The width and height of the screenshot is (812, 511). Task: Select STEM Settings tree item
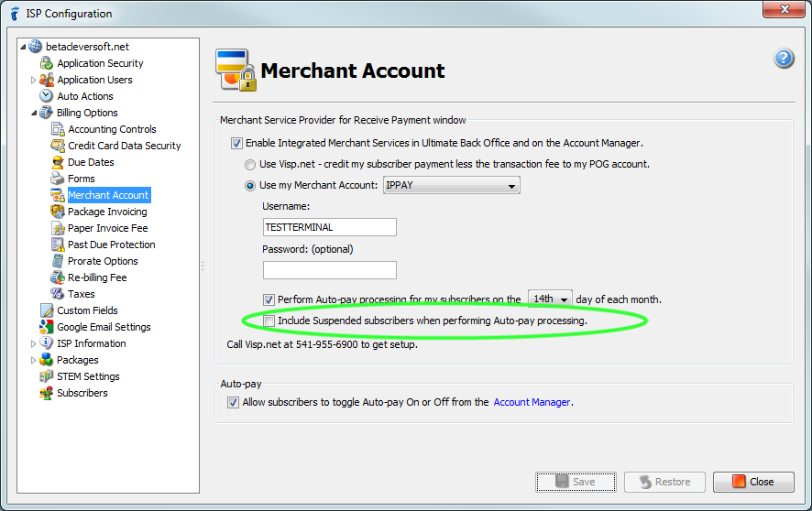tap(88, 376)
